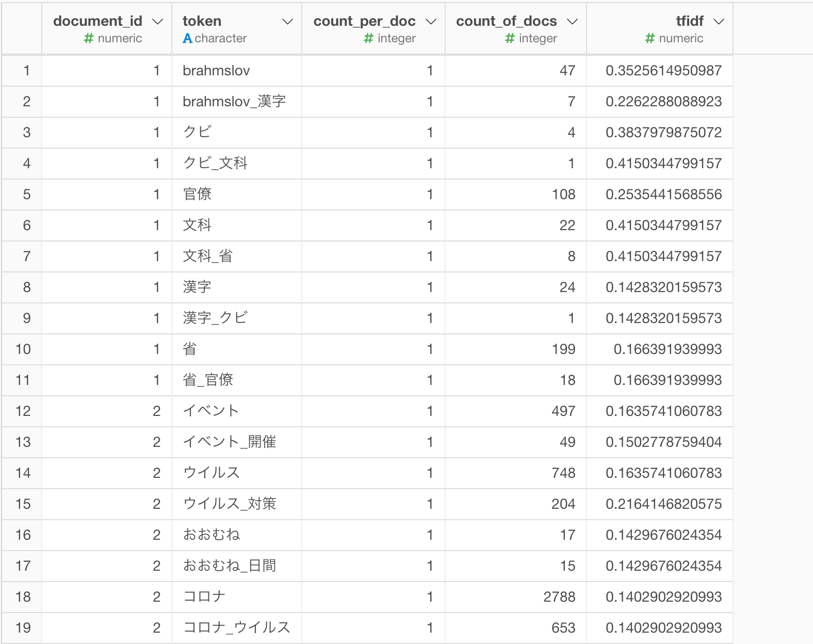This screenshot has width=813, height=644.
Task: Click token cell 'おおむね'
Action: (237, 535)
